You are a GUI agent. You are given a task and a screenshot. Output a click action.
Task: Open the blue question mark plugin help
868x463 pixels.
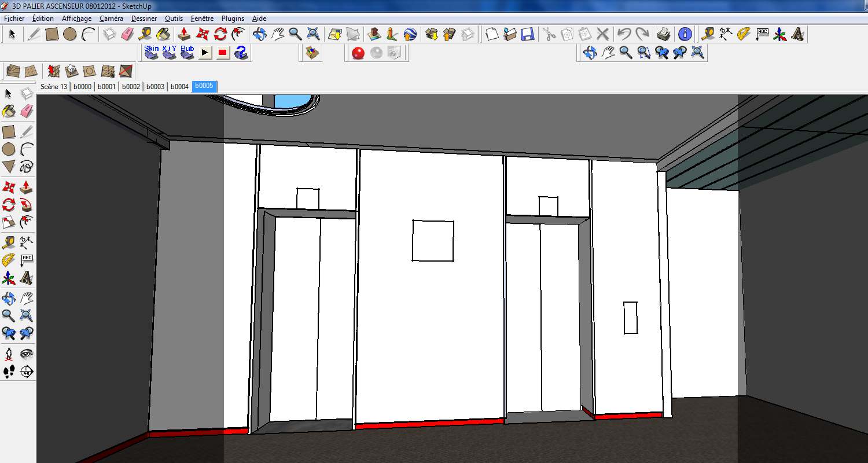coord(241,53)
